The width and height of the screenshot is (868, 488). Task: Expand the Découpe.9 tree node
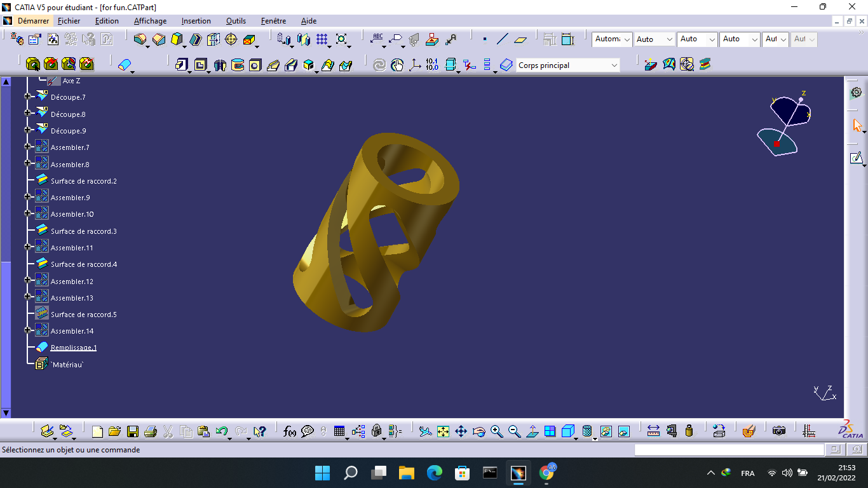[27, 130]
